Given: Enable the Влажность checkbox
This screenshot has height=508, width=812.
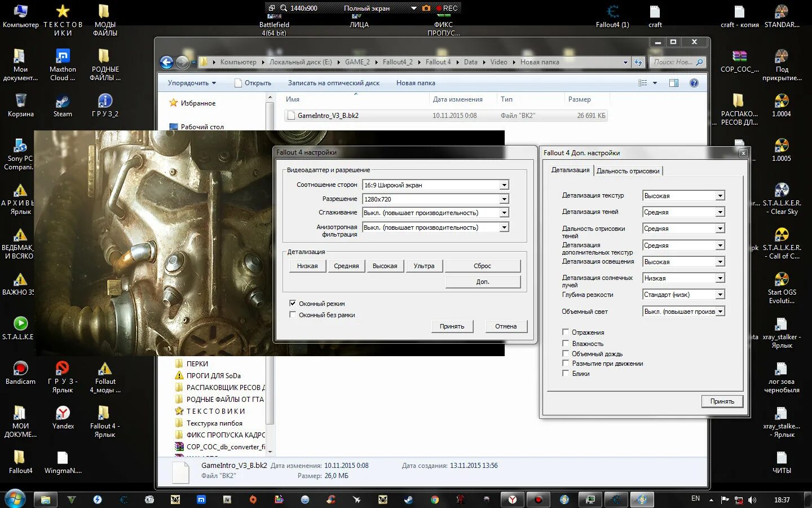Looking at the screenshot, I should [566, 343].
